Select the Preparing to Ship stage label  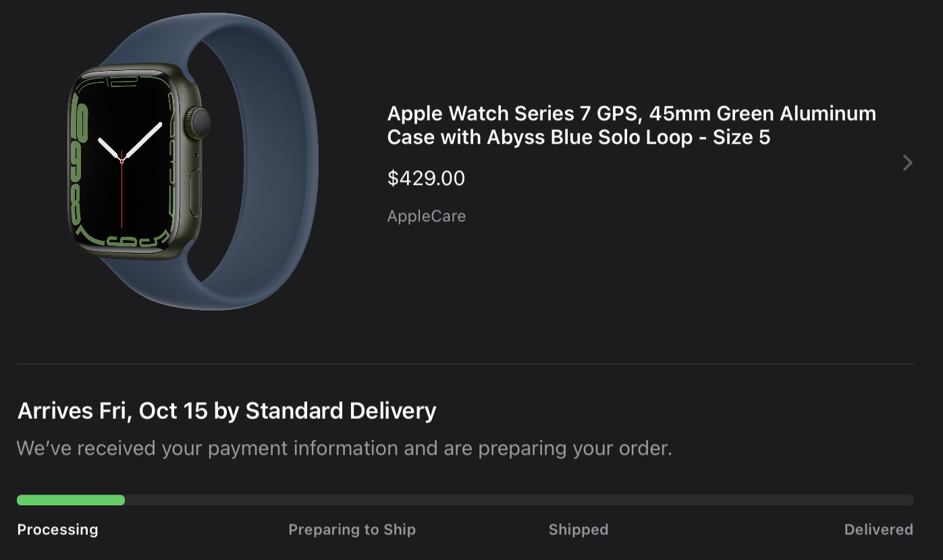(x=352, y=530)
